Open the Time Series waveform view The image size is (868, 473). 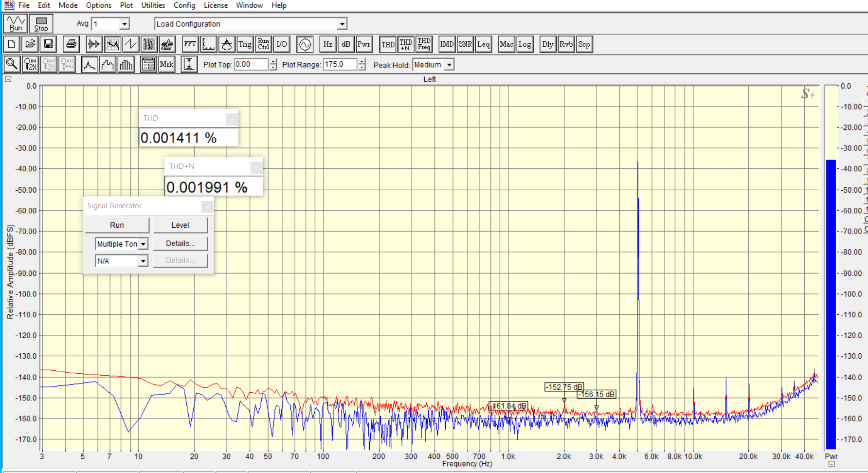[x=94, y=44]
